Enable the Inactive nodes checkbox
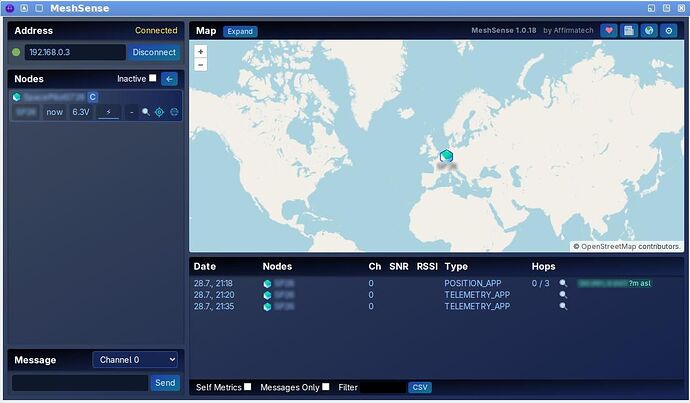690x403 pixels. click(153, 78)
